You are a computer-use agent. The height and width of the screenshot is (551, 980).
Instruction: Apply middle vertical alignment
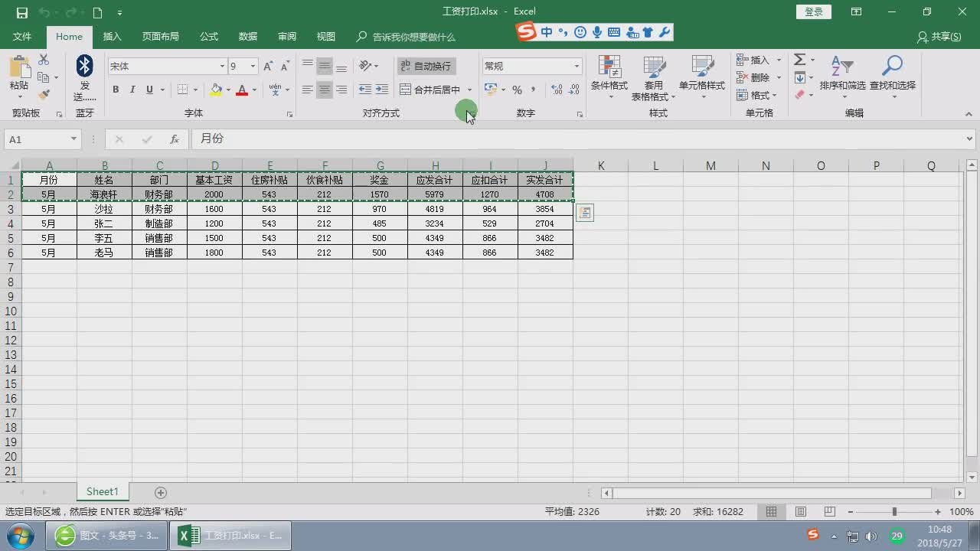point(325,66)
